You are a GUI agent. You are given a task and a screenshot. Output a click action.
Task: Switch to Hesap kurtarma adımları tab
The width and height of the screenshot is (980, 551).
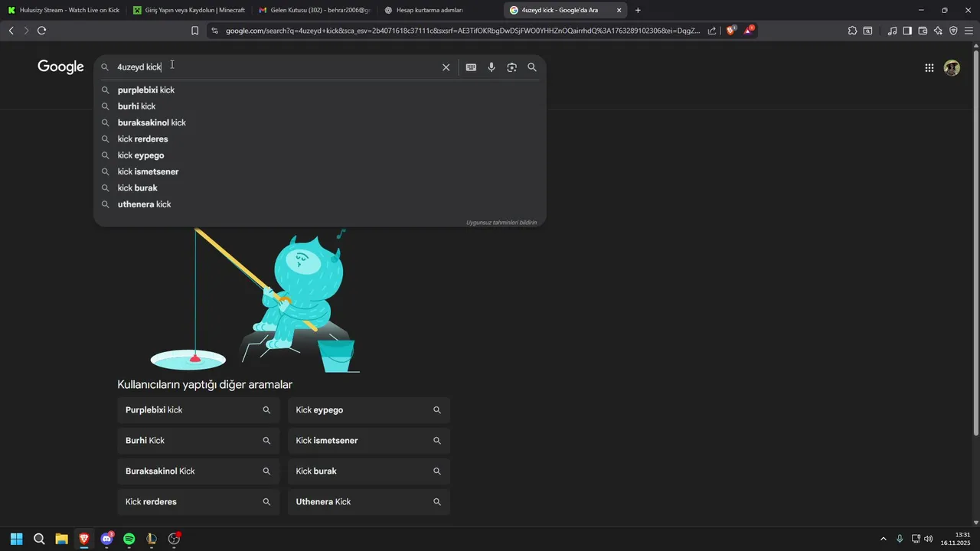439,10
